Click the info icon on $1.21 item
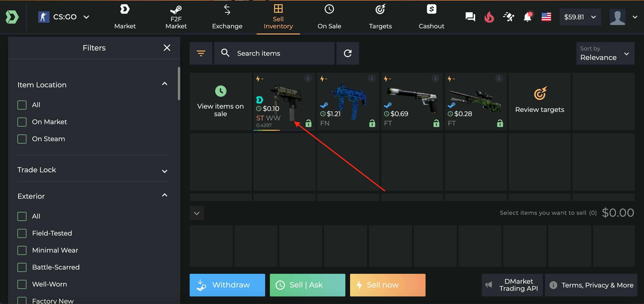644x304 pixels. click(x=372, y=79)
